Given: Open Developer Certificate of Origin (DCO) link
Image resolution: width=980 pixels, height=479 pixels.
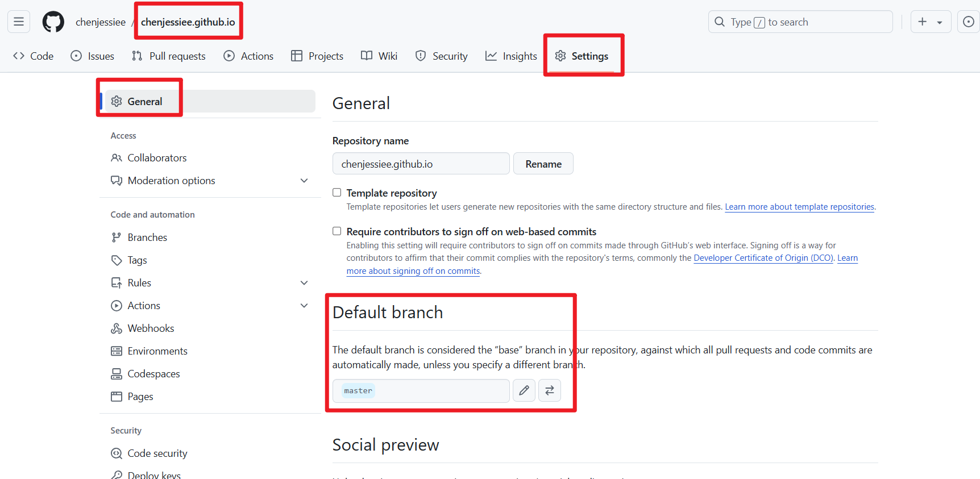Looking at the screenshot, I should pyautogui.click(x=763, y=258).
